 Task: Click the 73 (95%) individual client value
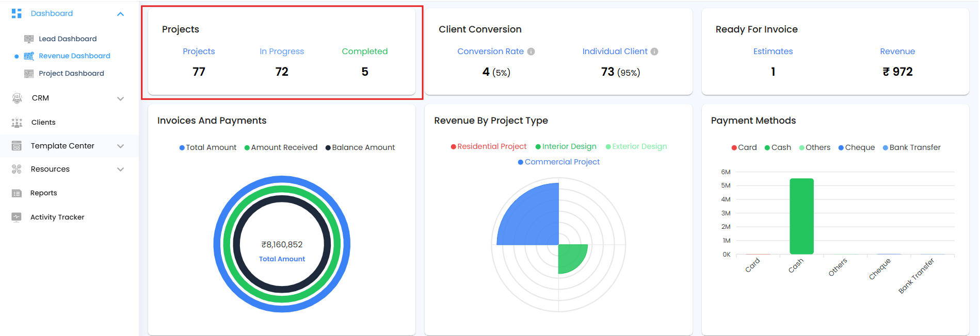click(x=620, y=72)
